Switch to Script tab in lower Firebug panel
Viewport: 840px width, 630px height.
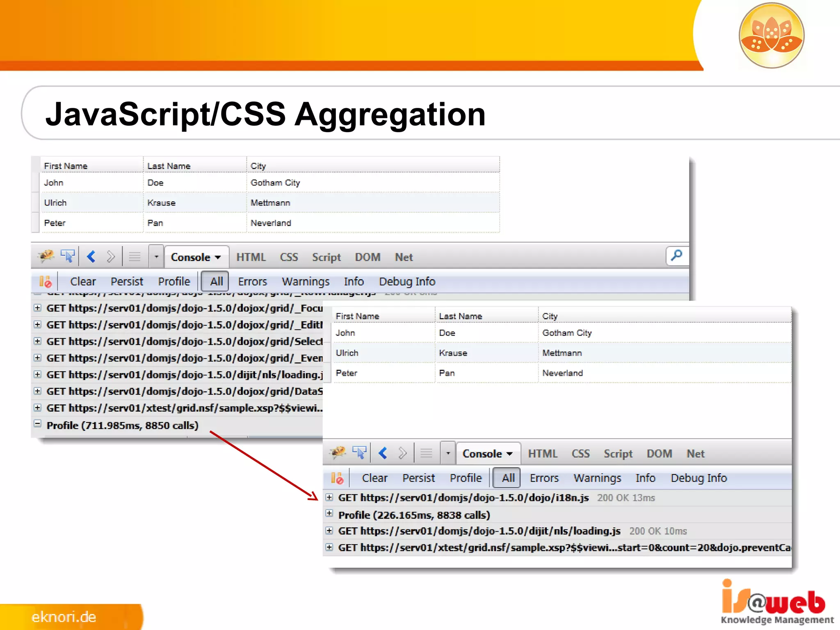(618, 454)
